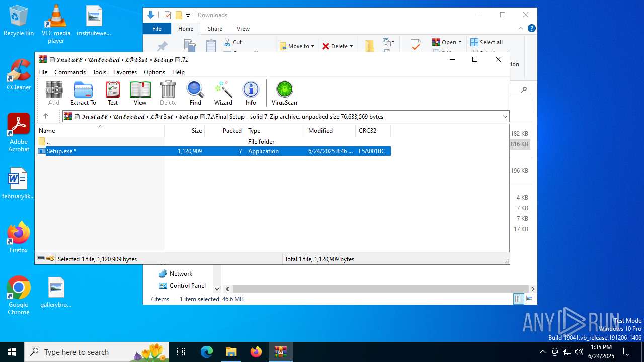
Task: Open quick access toolbar dropdown arrow
Action: coord(188,16)
